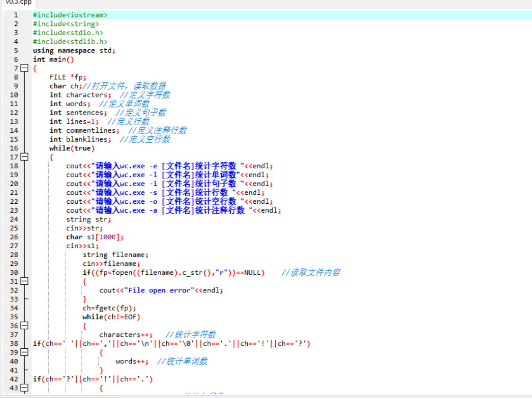532x398 pixels.
Task: Click the cout line with option -l
Action: pyautogui.click(x=167, y=175)
